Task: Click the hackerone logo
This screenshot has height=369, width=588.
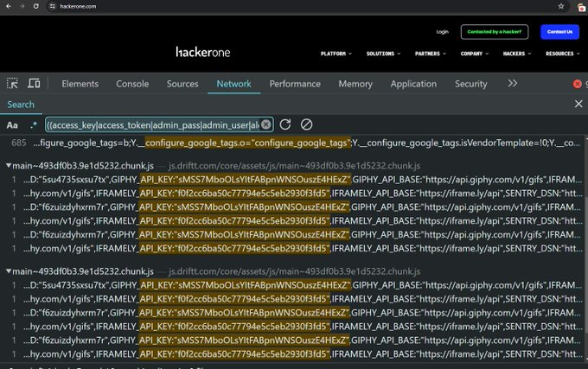Action: 203,52
